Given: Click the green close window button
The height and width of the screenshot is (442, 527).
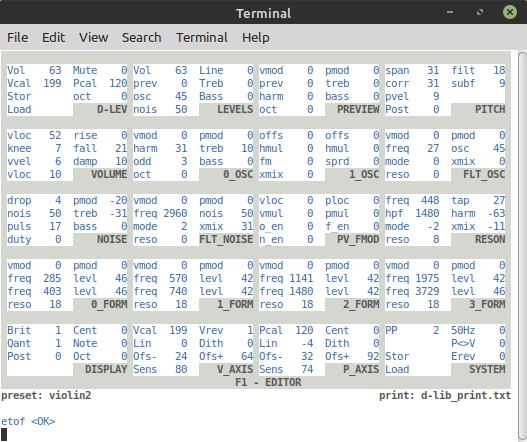Looking at the screenshot, I should 510,12.
